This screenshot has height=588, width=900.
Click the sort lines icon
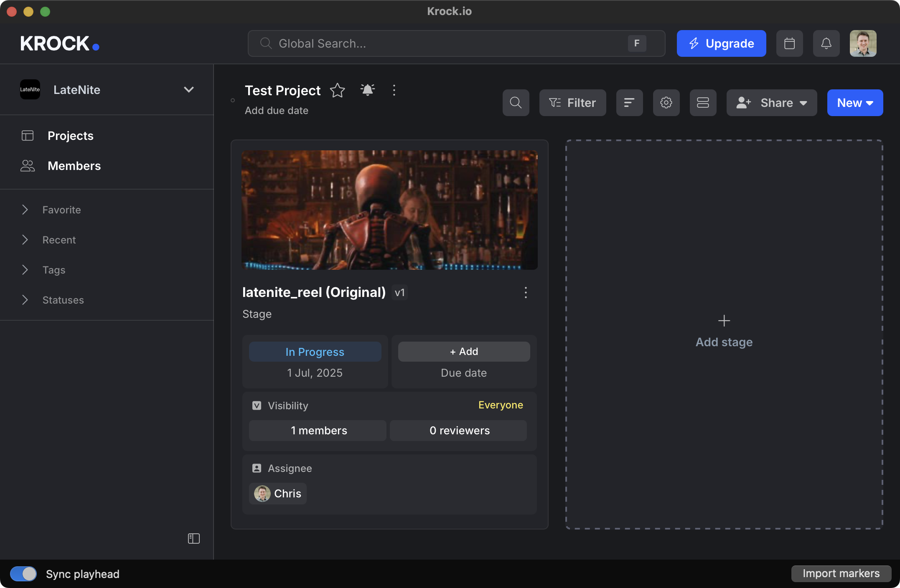(x=629, y=103)
